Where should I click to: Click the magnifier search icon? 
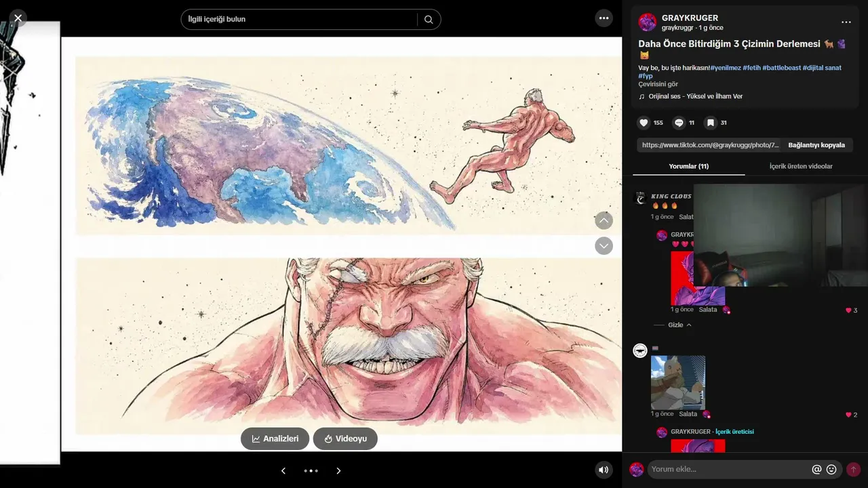(x=429, y=19)
